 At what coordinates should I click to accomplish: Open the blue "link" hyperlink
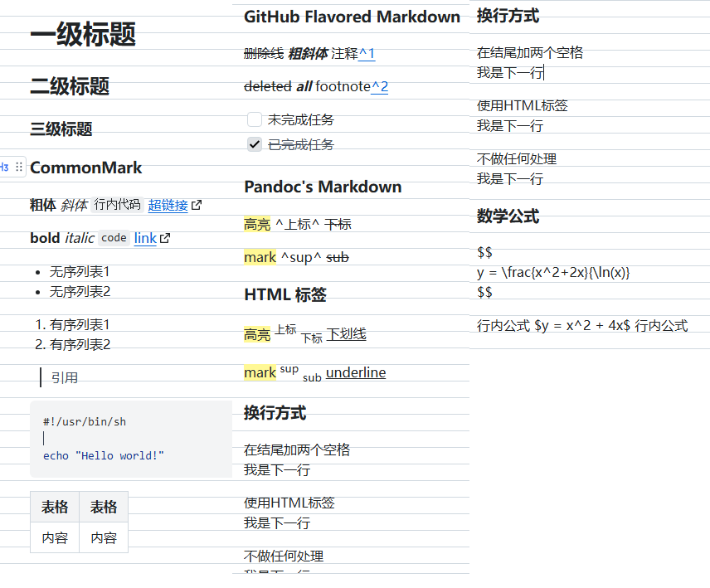pyautogui.click(x=145, y=238)
